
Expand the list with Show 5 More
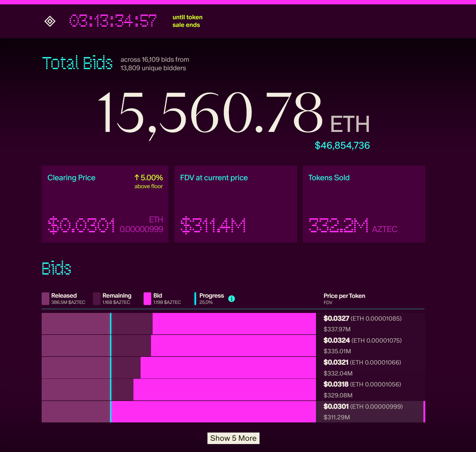[233, 438]
